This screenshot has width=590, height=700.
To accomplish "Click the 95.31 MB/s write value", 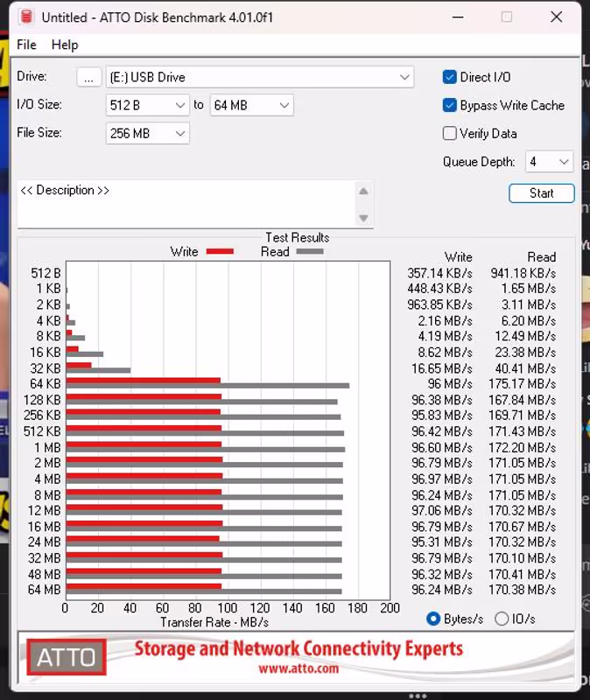I will [442, 542].
